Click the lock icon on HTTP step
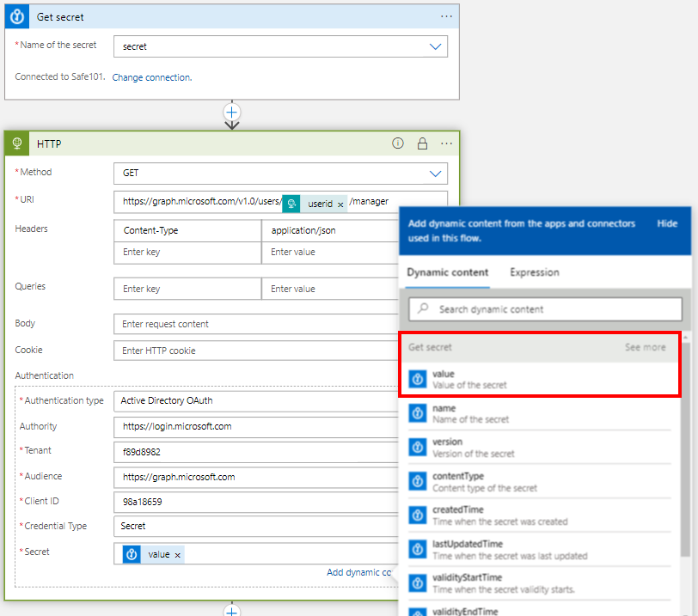The image size is (698, 616). point(422,143)
